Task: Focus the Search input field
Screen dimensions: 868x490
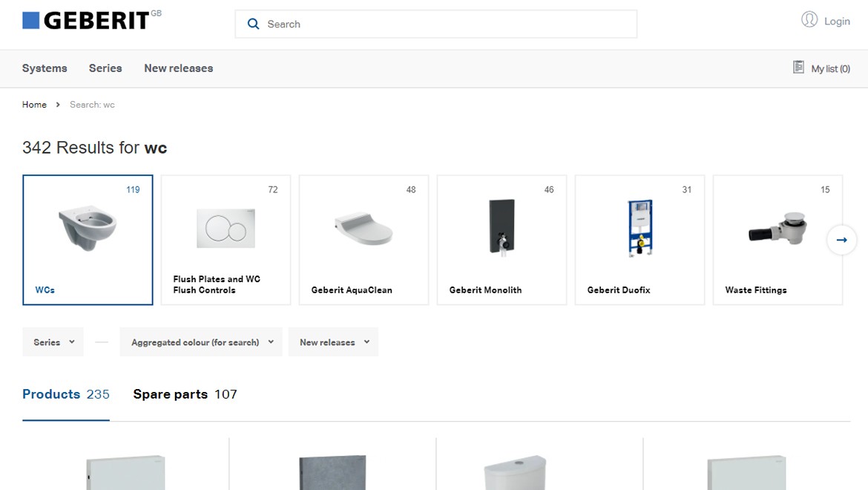Action: (x=435, y=24)
